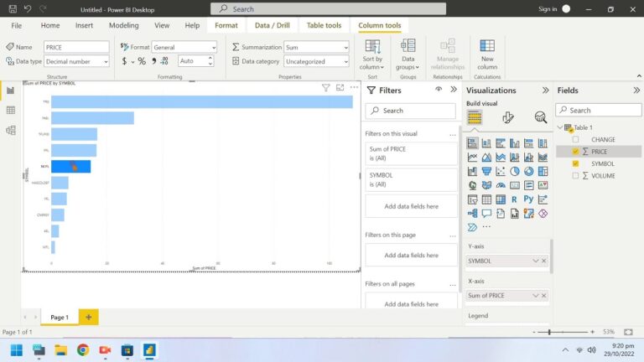Choose the Q&A speech bubble visual
The width and height of the screenshot is (644, 362).
(486, 214)
